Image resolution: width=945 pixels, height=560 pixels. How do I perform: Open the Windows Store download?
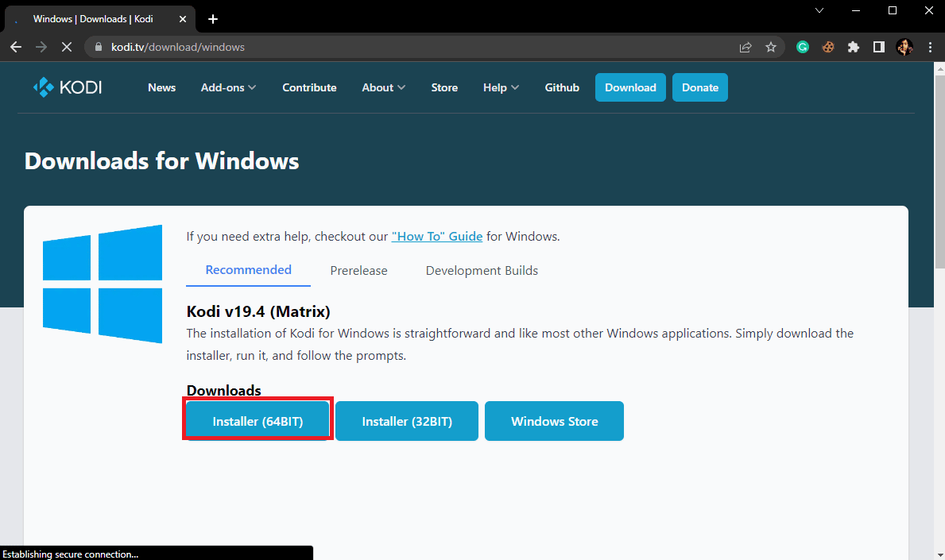(554, 421)
